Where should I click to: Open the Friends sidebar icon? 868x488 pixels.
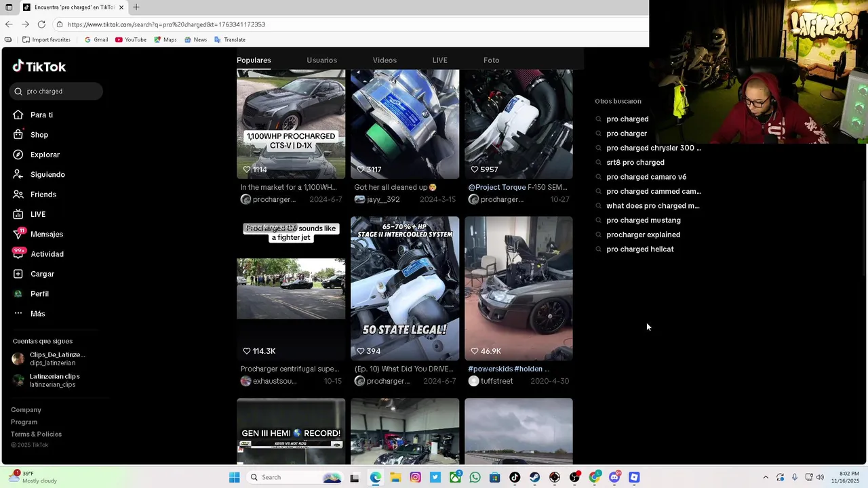[x=18, y=195]
